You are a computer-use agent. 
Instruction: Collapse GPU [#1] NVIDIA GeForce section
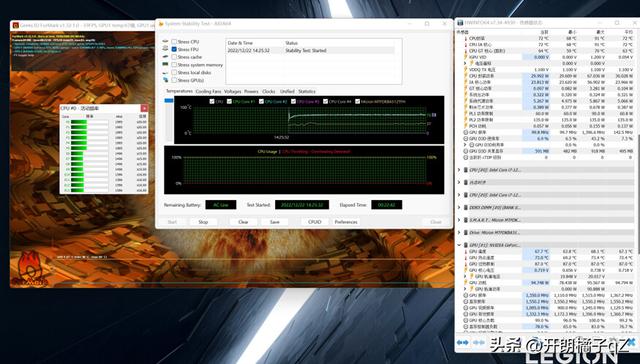pyautogui.click(x=459, y=245)
